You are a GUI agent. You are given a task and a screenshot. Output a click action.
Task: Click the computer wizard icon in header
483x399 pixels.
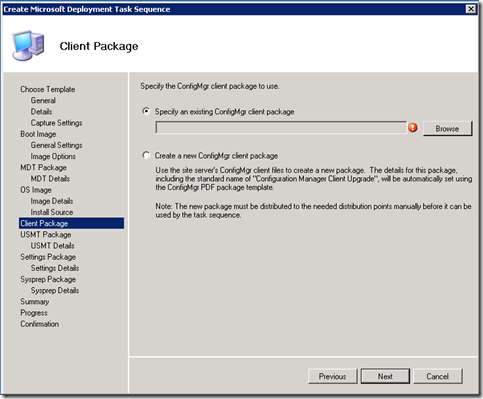pyautogui.click(x=28, y=46)
